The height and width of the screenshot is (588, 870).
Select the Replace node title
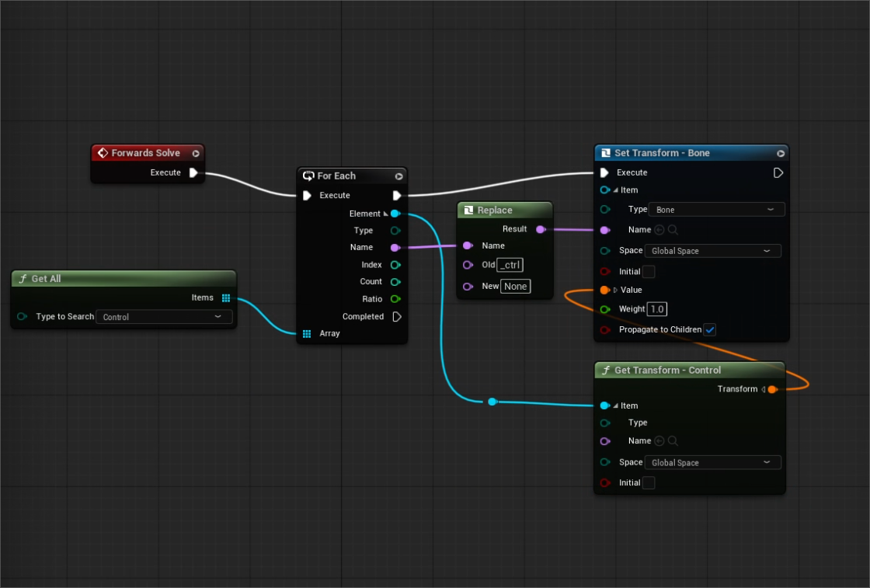pos(494,210)
